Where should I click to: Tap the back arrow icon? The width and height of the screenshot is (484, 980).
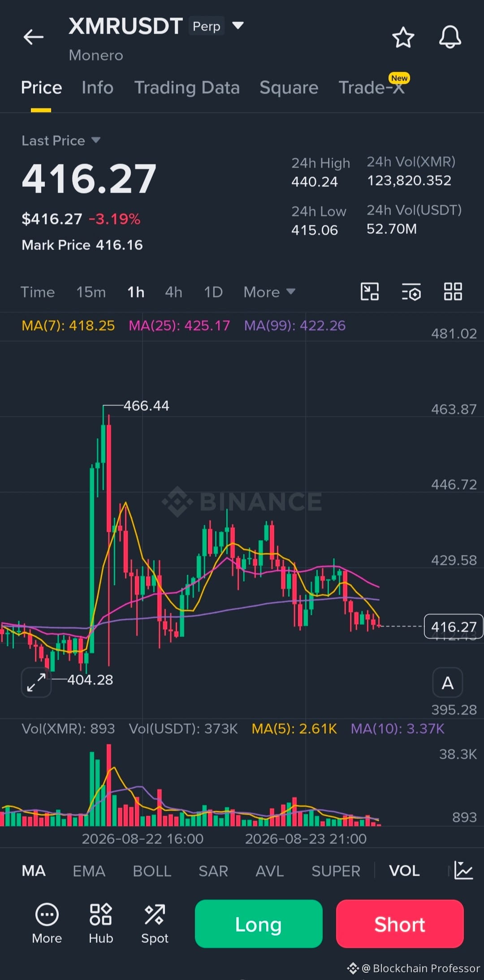34,37
